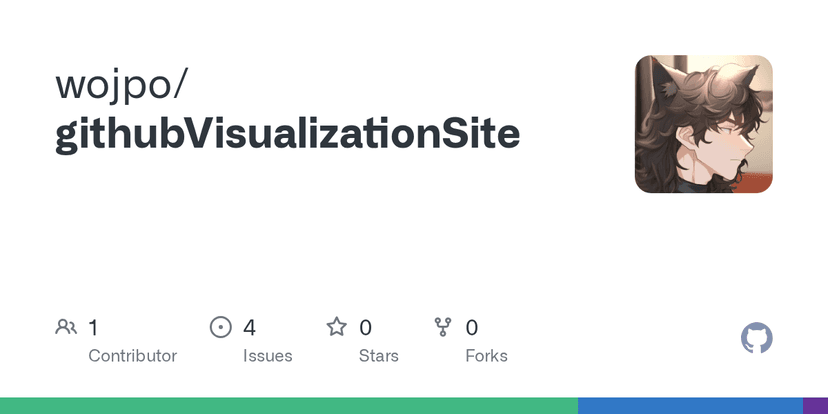Click the fork branch icon
Image resolution: width=828 pixels, height=414 pixels.
(x=443, y=327)
